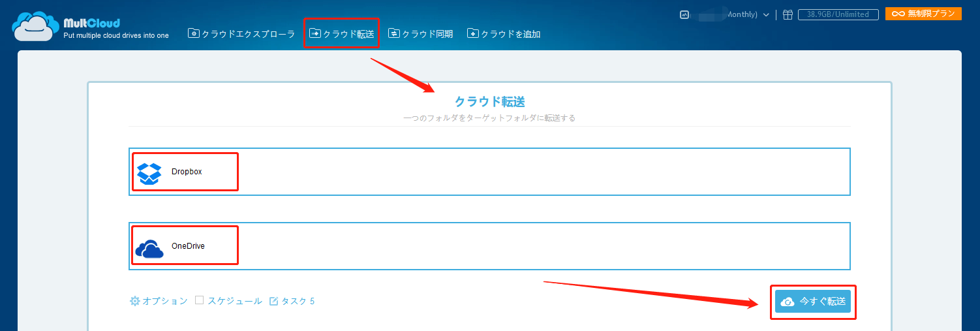Image resolution: width=980 pixels, height=331 pixels.
Task: Open the タスク 5 link
Action: (298, 301)
